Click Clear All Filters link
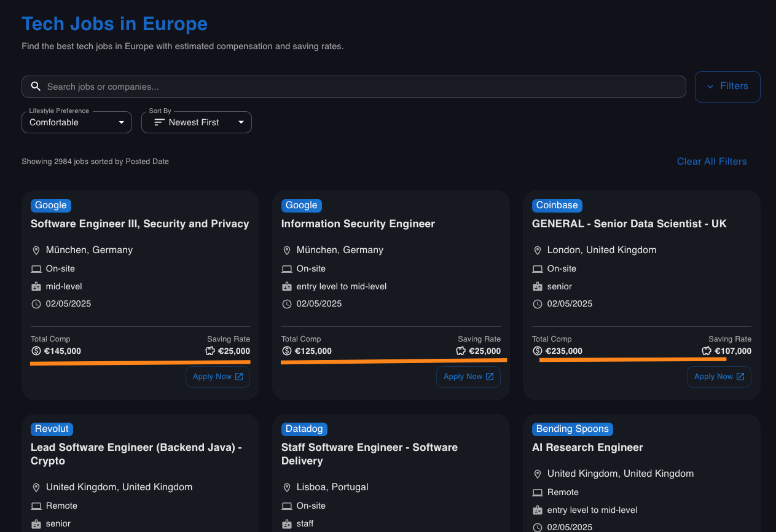 [x=711, y=162]
